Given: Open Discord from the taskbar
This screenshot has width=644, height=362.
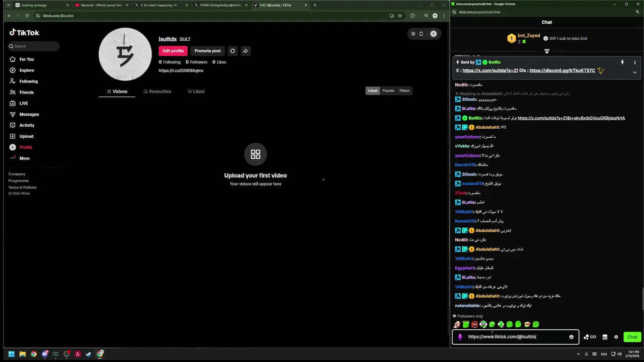Looking at the screenshot, I should pos(44,354).
